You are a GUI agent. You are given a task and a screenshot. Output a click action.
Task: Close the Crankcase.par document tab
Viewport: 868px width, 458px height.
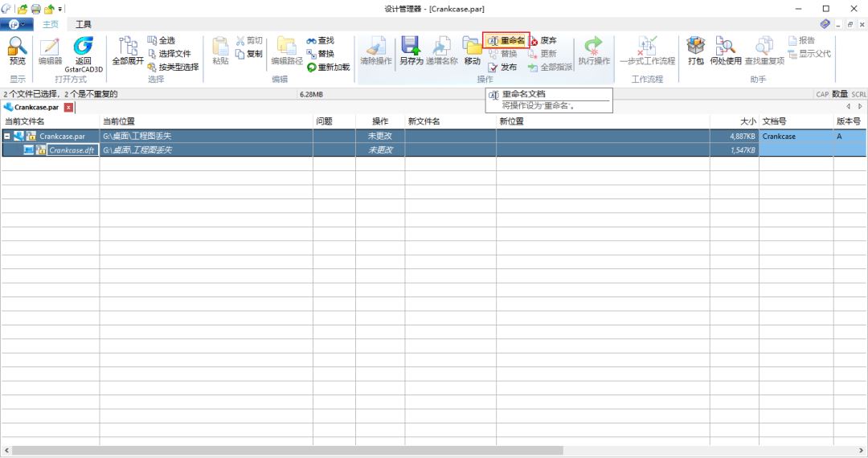[68, 107]
